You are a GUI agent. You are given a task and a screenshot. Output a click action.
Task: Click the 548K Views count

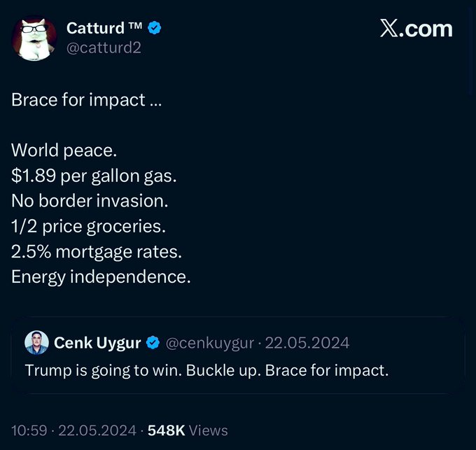[x=188, y=430]
